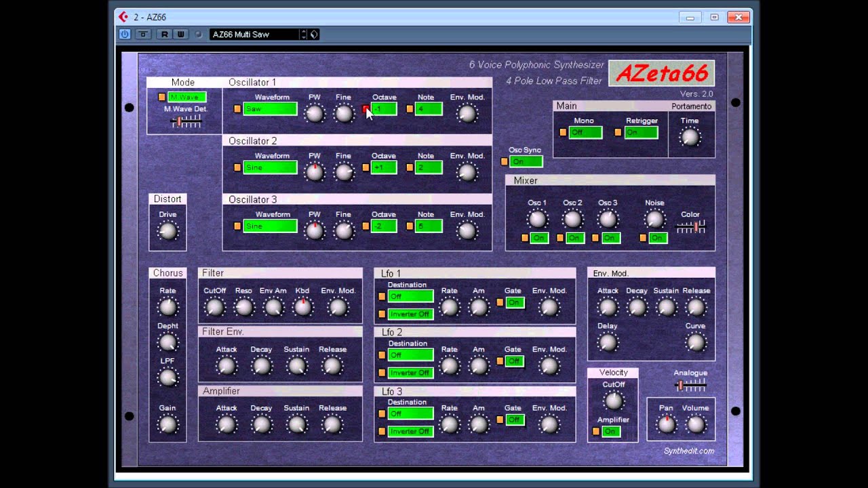Click the Cubase logo in the title bar
Image resolution: width=868 pixels, height=488 pixels.
pos(123,17)
